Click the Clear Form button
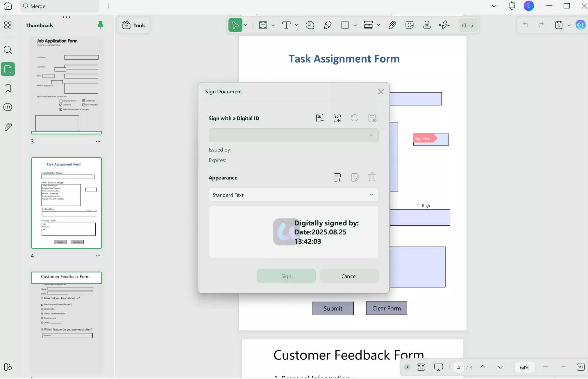This screenshot has height=379, width=588. [387, 308]
